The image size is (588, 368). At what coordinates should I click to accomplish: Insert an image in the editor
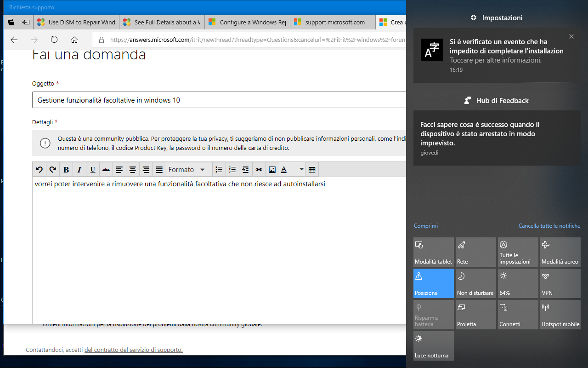click(272, 170)
